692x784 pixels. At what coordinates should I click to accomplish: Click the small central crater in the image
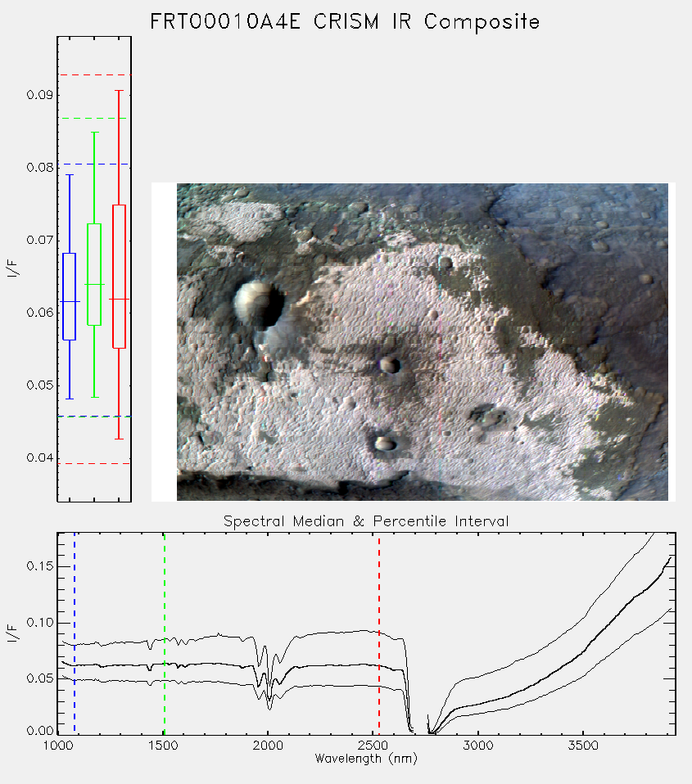pos(389,364)
